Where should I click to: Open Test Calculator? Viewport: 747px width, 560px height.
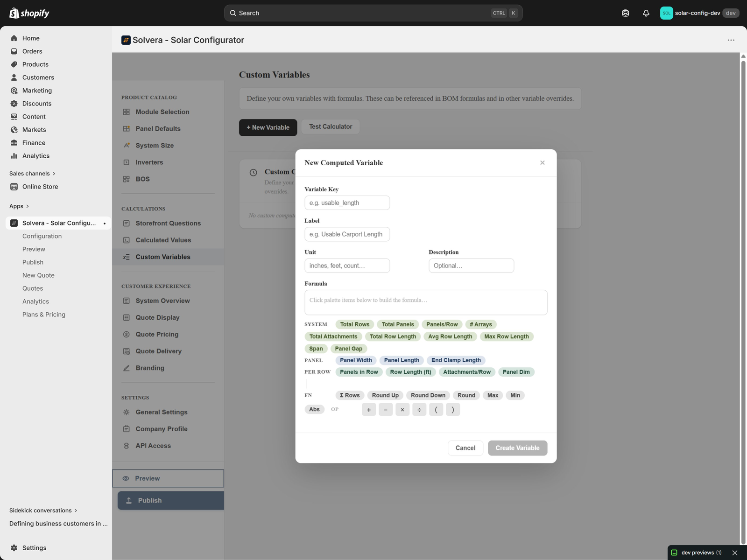[x=331, y=126]
